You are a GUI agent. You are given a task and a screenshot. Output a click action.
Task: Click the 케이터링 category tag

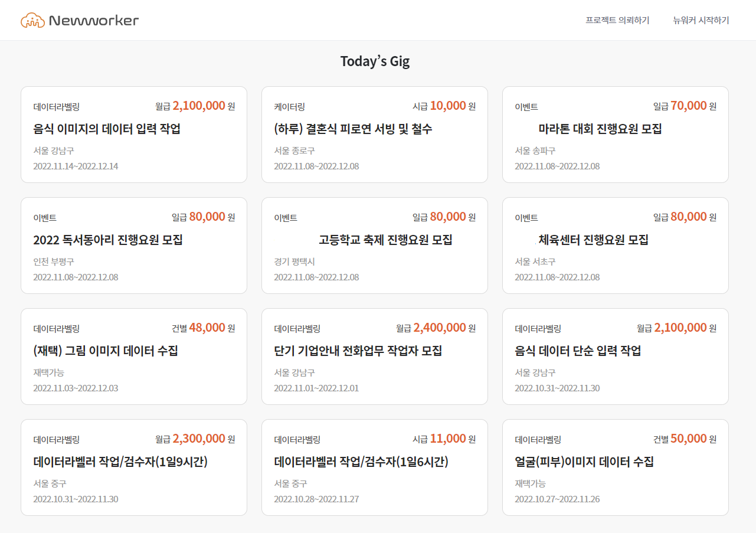[289, 107]
